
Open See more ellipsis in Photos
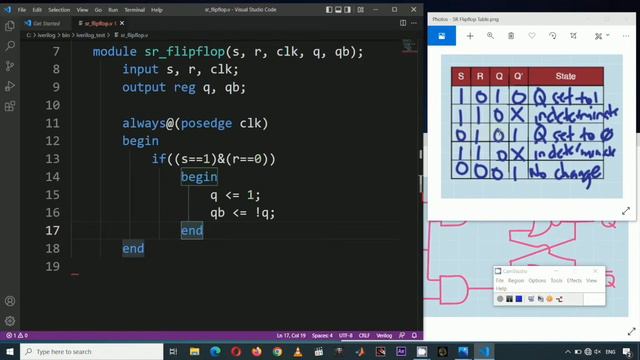pos(626,36)
